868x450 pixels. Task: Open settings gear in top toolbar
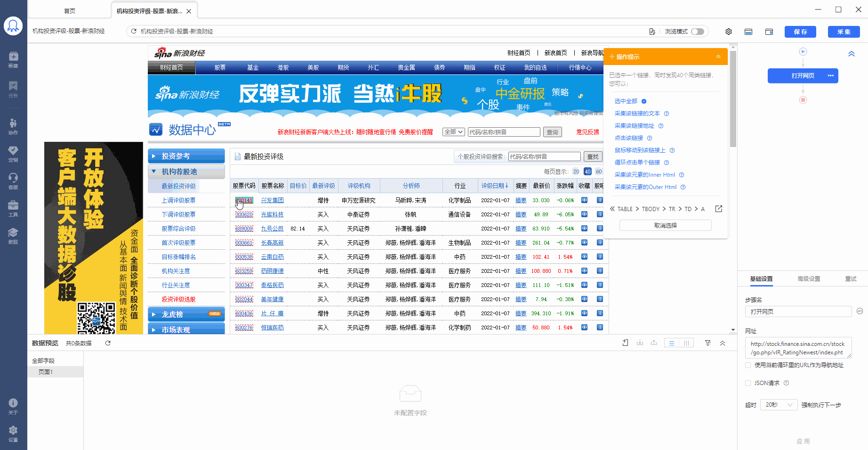(x=729, y=32)
